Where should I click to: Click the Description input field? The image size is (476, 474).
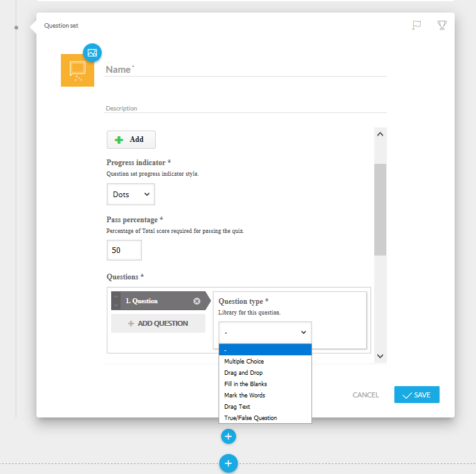coord(246,109)
